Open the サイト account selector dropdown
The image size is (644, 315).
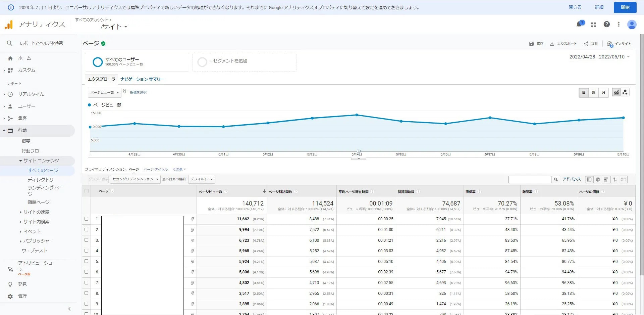coord(114,27)
